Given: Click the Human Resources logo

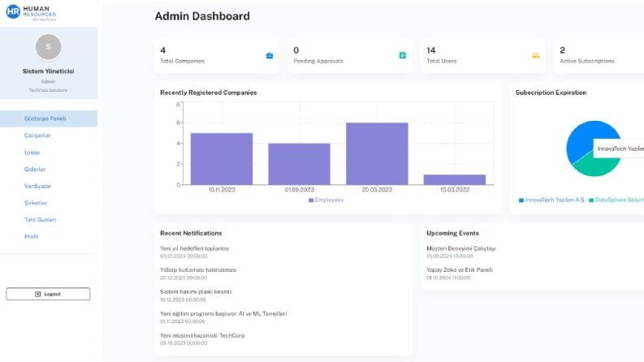Looking at the screenshot, I should (31, 12).
